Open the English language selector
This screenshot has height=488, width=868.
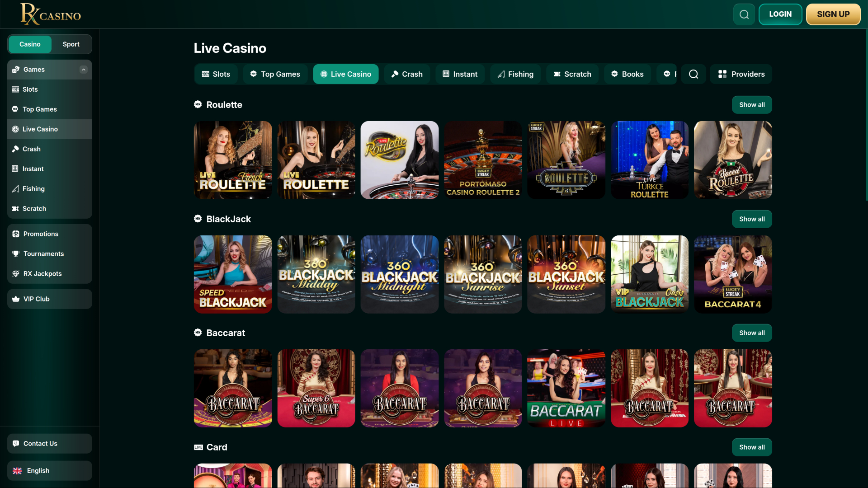(x=49, y=470)
